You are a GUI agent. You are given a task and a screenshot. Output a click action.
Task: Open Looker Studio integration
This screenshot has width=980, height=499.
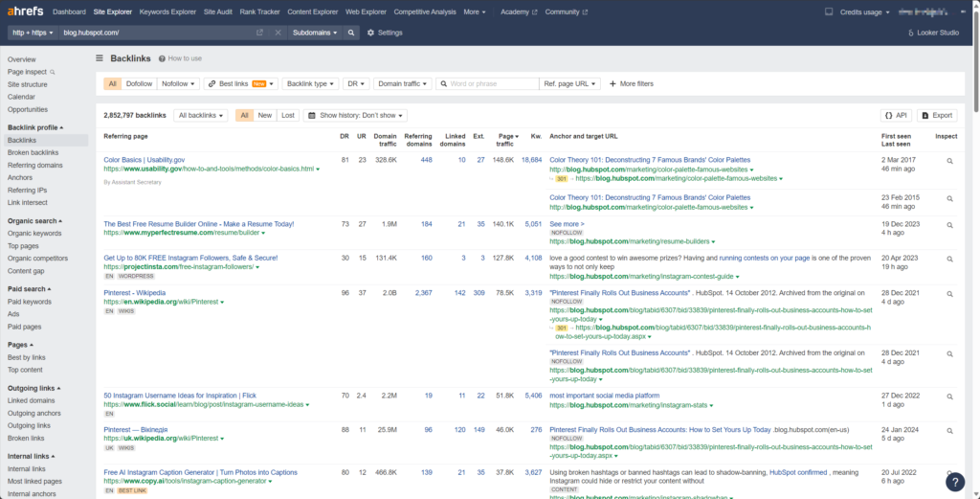933,33
